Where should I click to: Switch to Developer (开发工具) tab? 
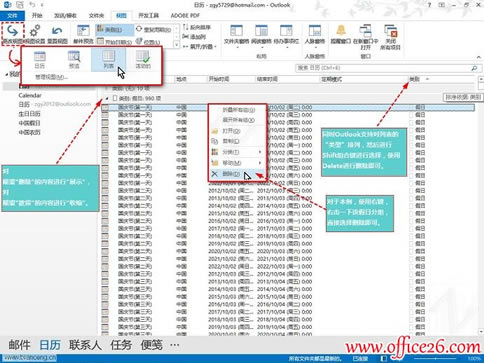(149, 15)
